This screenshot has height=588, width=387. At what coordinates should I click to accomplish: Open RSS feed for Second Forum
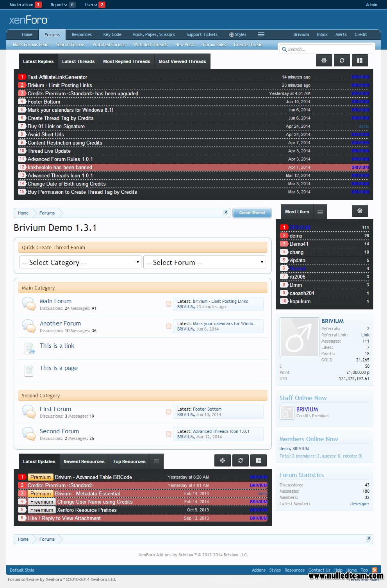169,434
